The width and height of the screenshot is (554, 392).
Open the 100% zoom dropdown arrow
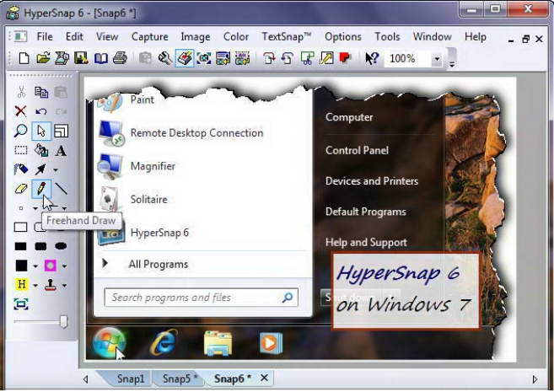(437, 59)
